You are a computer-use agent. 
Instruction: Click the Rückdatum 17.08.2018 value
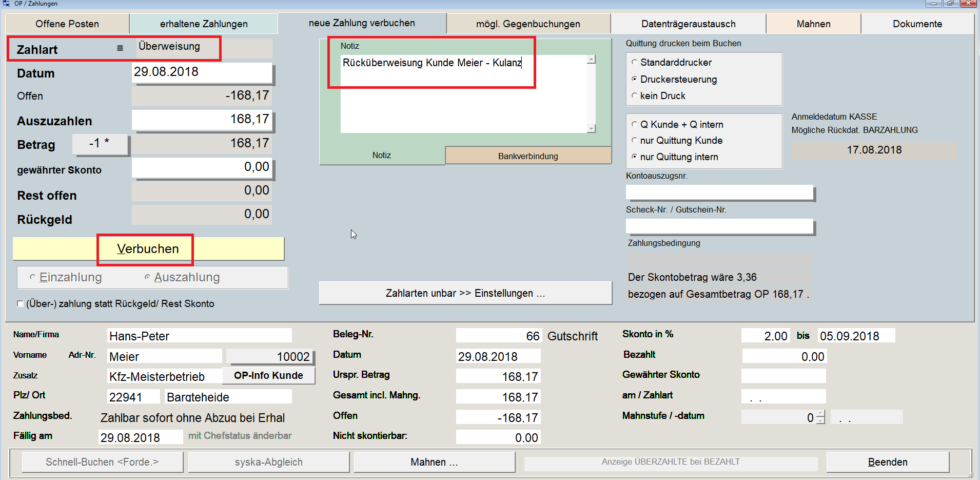pos(874,150)
